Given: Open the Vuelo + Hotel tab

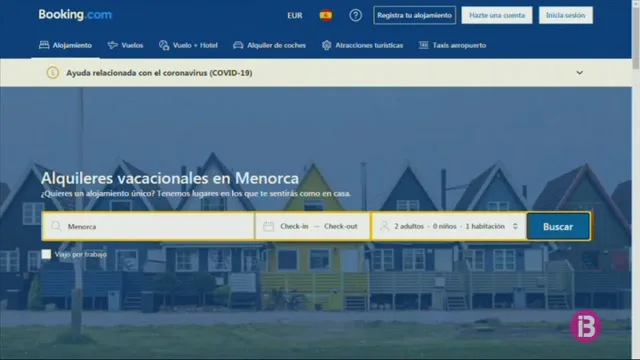Looking at the screenshot, I should click(188, 45).
